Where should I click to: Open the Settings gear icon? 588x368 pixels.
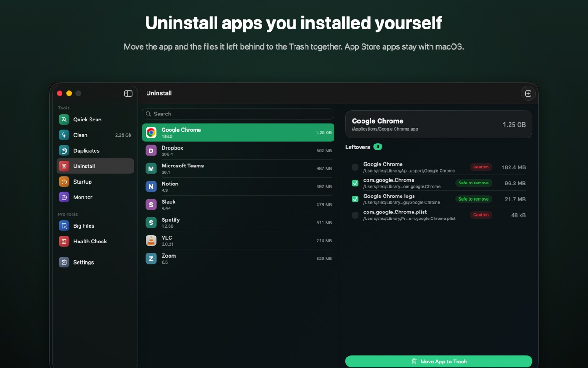click(x=64, y=262)
